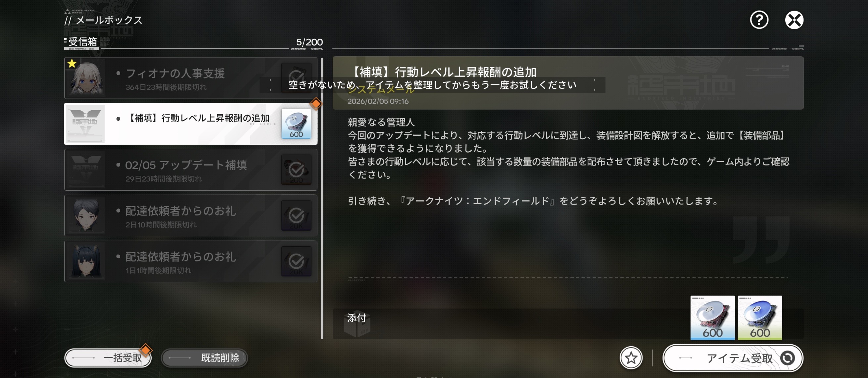The height and width of the screenshot is (378, 868).
Task: Click the green-bar 600 disc attachment item
Action: [760, 318]
